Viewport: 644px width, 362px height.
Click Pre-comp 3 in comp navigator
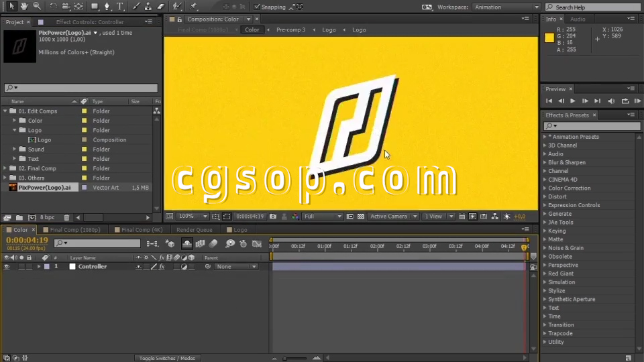(290, 30)
